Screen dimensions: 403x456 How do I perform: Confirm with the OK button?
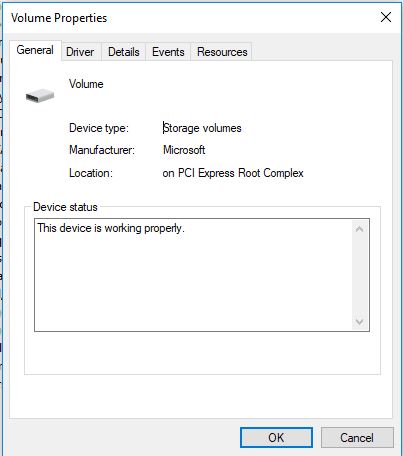(x=276, y=437)
